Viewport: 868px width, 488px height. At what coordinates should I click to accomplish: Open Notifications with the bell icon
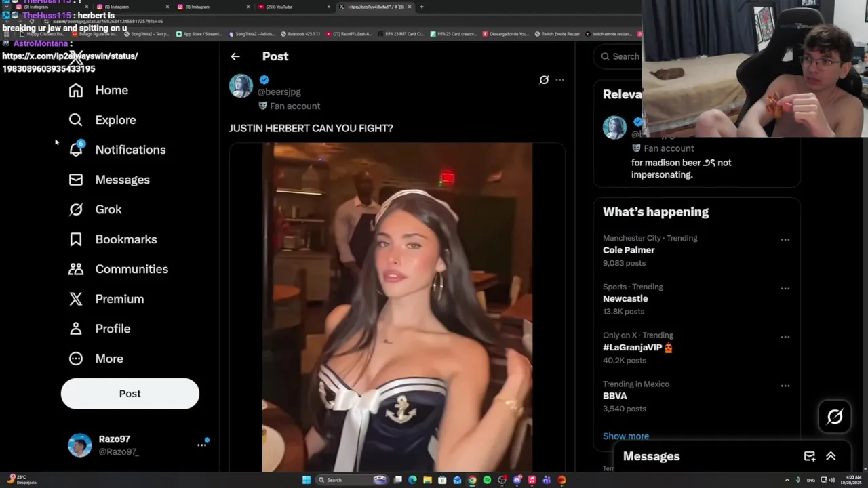[x=76, y=149]
